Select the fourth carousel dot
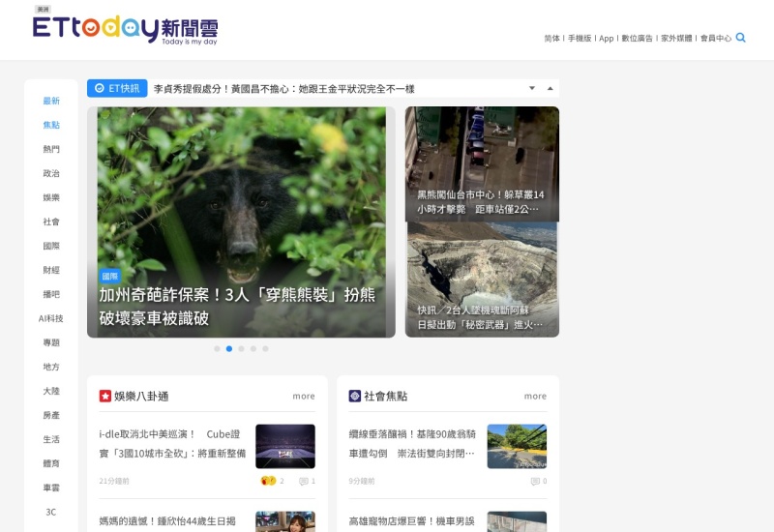 point(253,348)
